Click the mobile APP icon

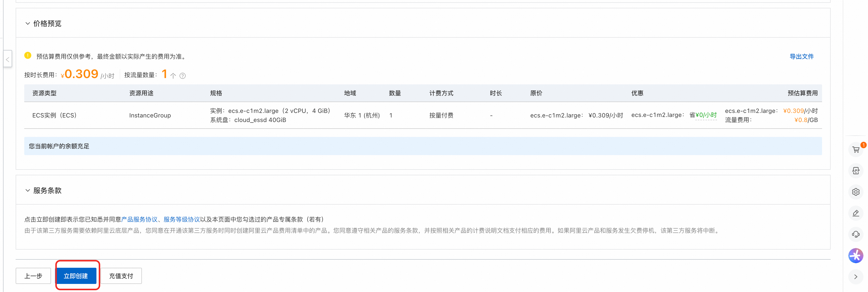pos(856,171)
